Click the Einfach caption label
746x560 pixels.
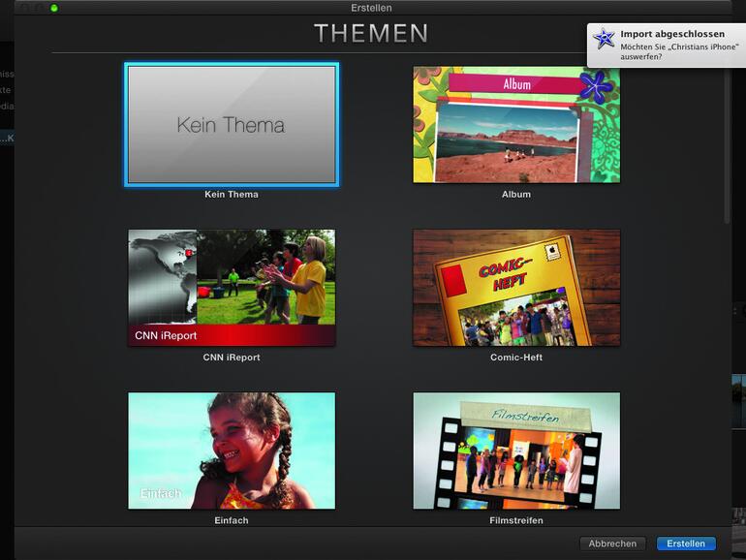(x=232, y=520)
